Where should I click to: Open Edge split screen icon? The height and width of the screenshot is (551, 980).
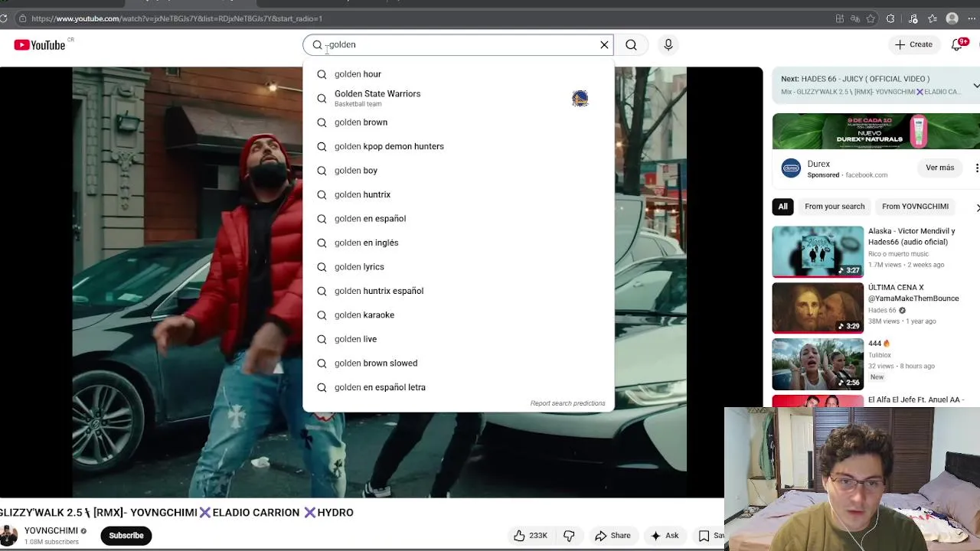tap(840, 18)
